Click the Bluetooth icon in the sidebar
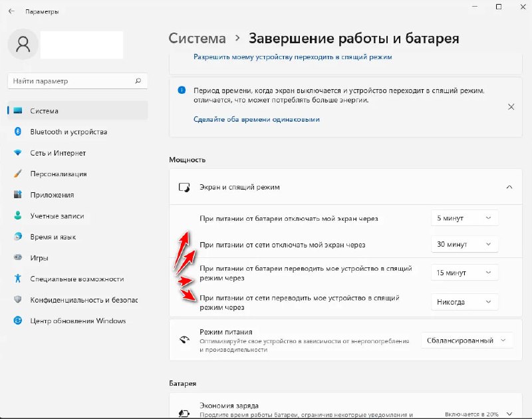 pos(18,132)
